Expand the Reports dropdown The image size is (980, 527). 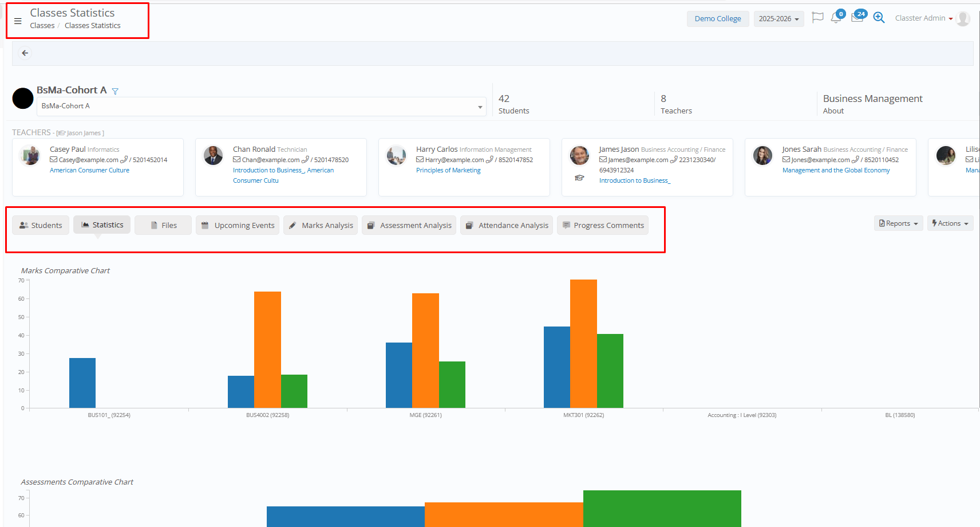898,223
